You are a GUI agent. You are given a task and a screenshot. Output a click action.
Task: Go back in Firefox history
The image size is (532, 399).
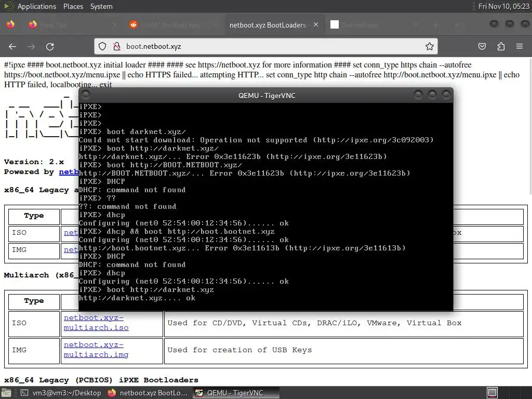tap(12, 46)
